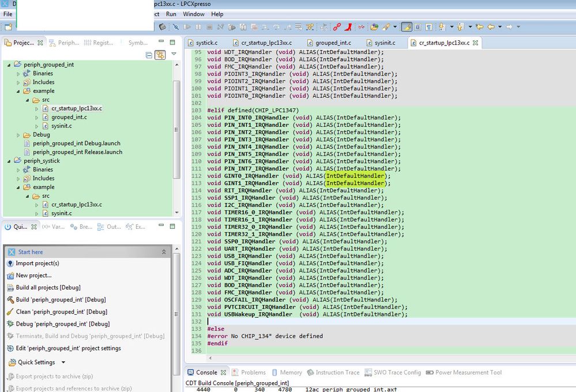
Task: Click the Step Into toolbar icon
Action: click(x=265, y=27)
